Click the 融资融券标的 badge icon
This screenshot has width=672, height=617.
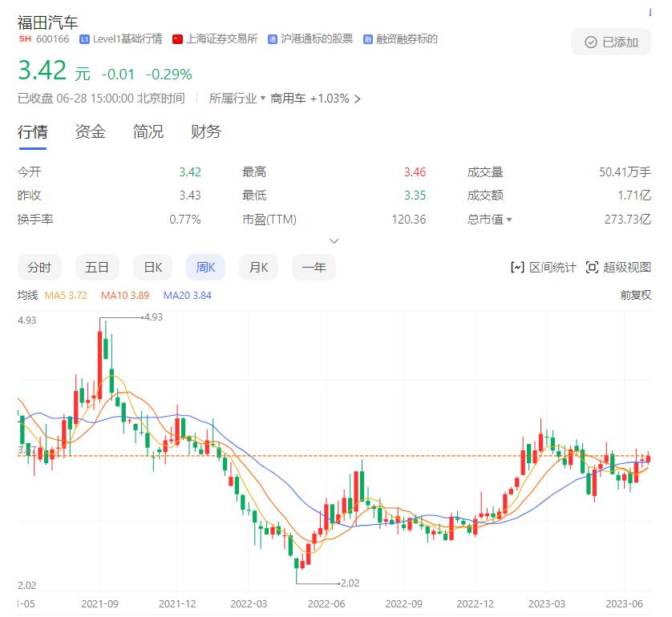point(366,38)
